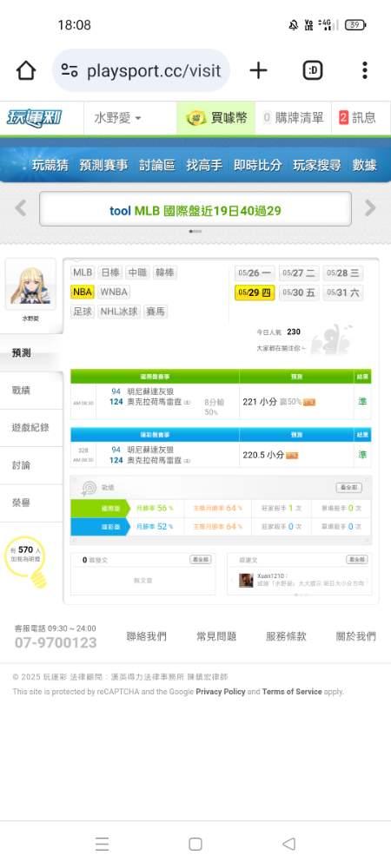Select the MLB league filter
Screen dimensions: 391x868
(x=83, y=273)
